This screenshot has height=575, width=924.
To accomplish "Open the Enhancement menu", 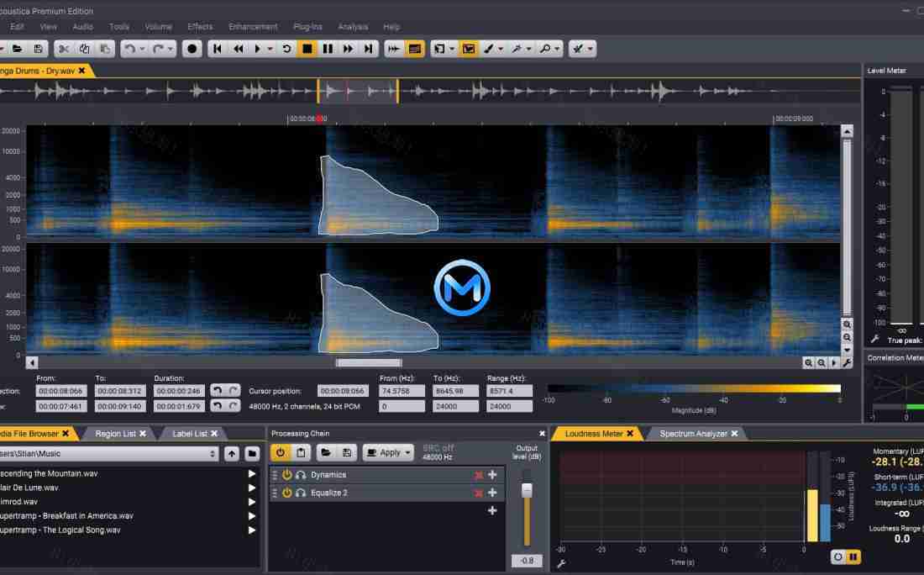I will (x=252, y=26).
